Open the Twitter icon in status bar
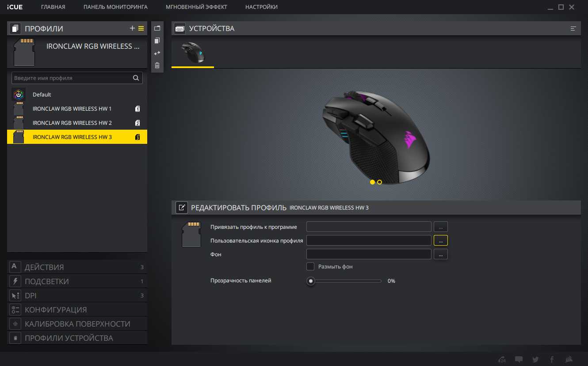Image resolution: width=588 pixels, height=366 pixels. [535, 359]
